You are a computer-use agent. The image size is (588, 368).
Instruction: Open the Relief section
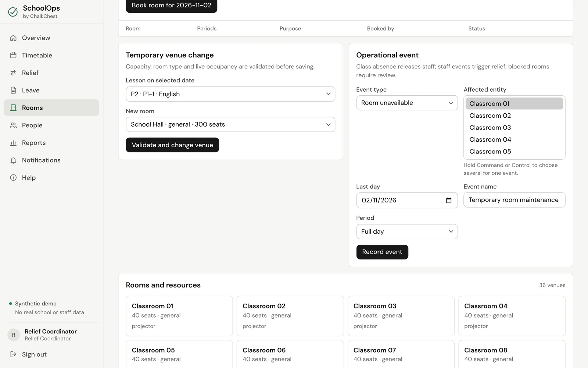pyautogui.click(x=51, y=73)
